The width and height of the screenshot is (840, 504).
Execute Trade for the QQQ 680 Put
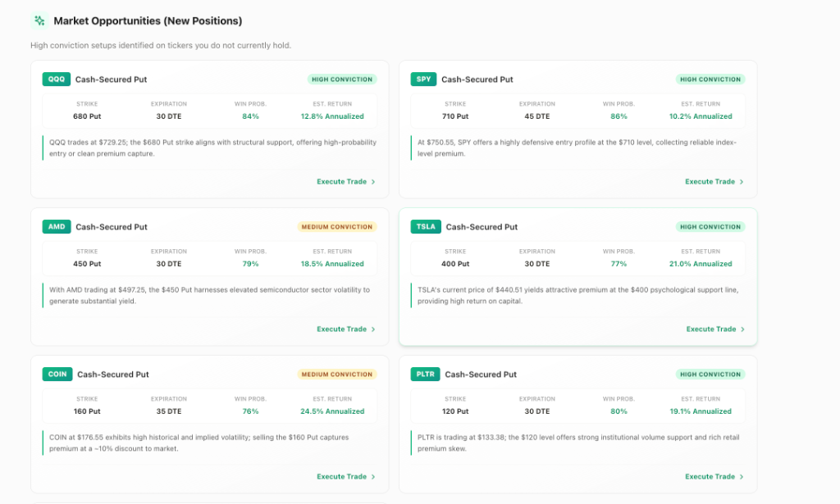pos(346,182)
